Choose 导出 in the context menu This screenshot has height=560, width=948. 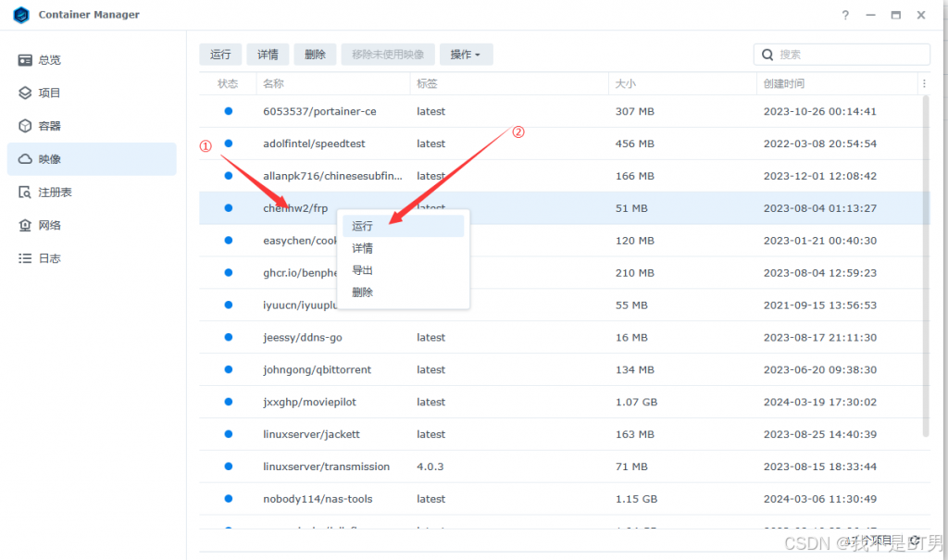tap(404, 270)
